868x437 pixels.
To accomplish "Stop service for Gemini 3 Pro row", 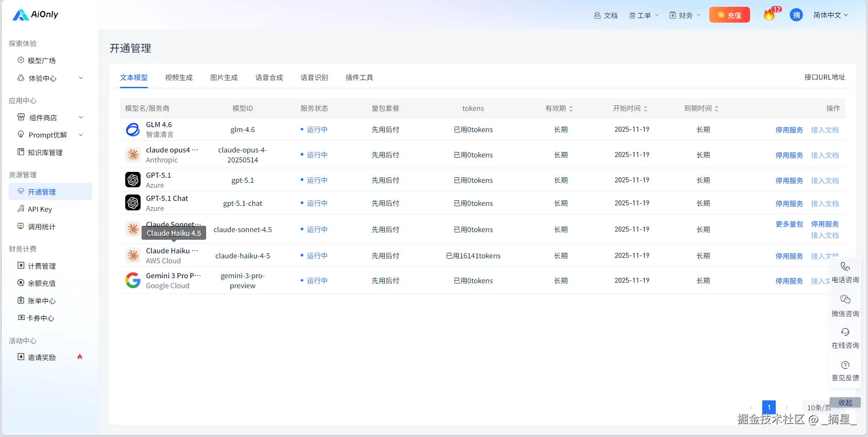I will click(x=789, y=281).
